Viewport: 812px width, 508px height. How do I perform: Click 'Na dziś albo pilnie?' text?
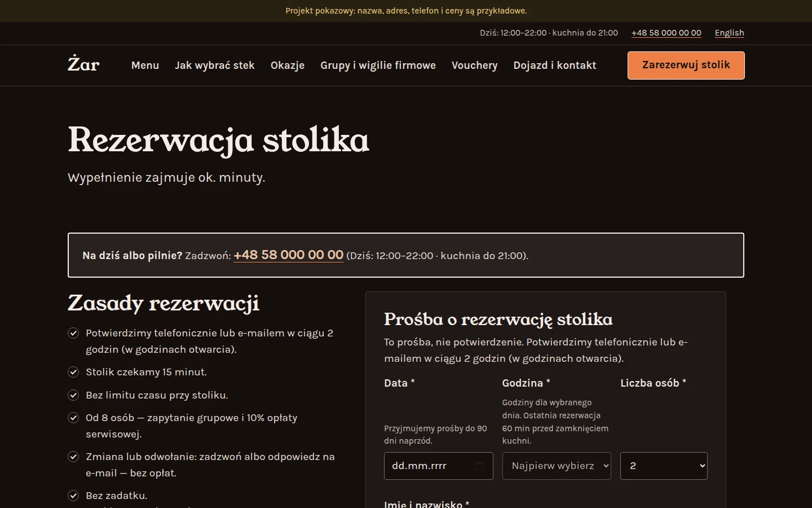pos(133,256)
